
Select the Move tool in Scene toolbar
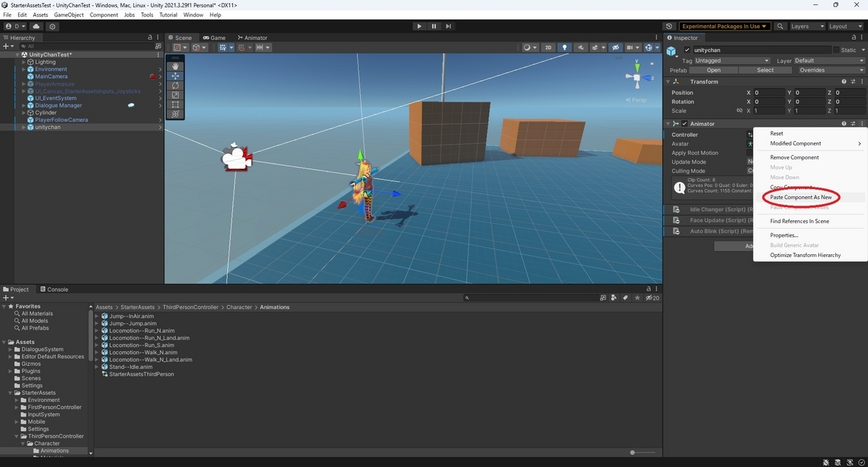tap(175, 75)
